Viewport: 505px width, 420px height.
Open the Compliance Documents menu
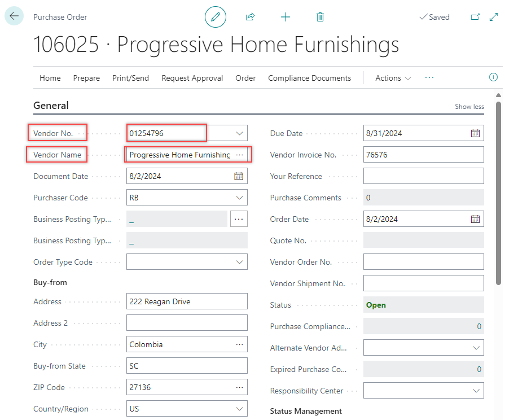coord(309,78)
